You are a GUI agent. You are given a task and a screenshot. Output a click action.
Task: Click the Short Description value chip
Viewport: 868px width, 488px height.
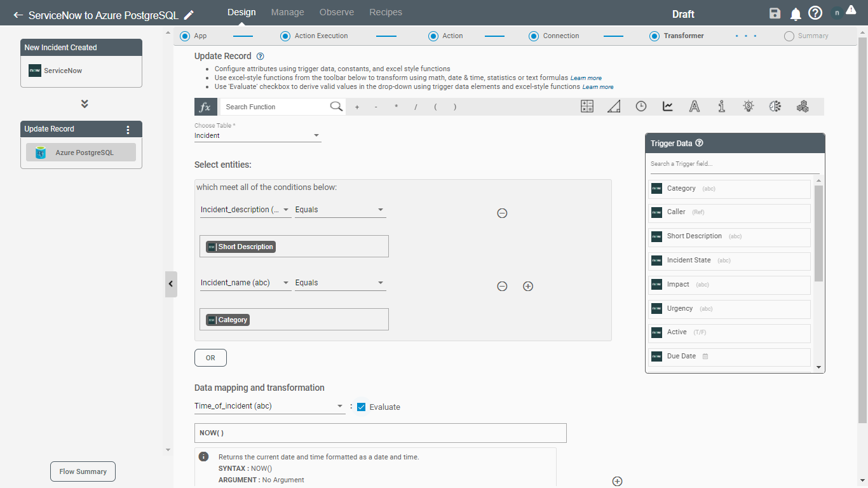point(241,247)
